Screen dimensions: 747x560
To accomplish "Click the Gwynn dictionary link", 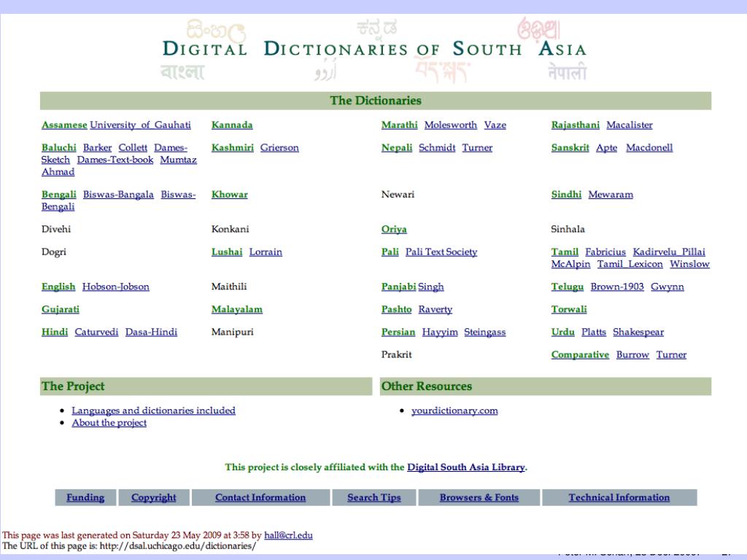I will click(x=667, y=287).
